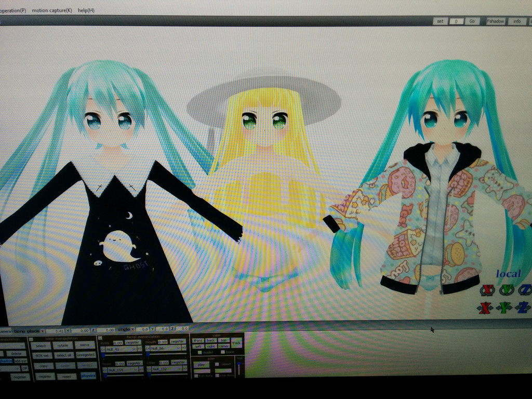
Task: Register the other morph value
Action: [179, 362]
